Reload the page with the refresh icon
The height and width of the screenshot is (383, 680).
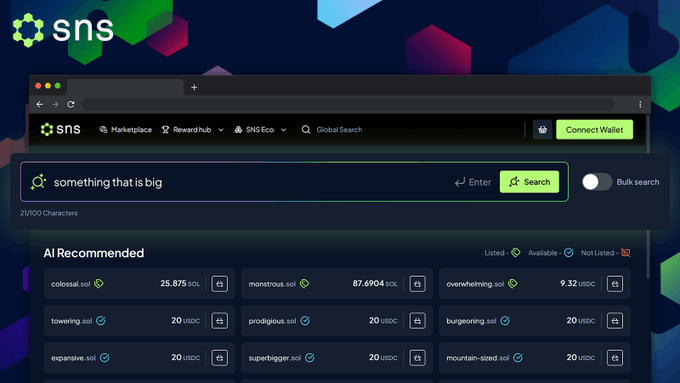pyautogui.click(x=71, y=105)
